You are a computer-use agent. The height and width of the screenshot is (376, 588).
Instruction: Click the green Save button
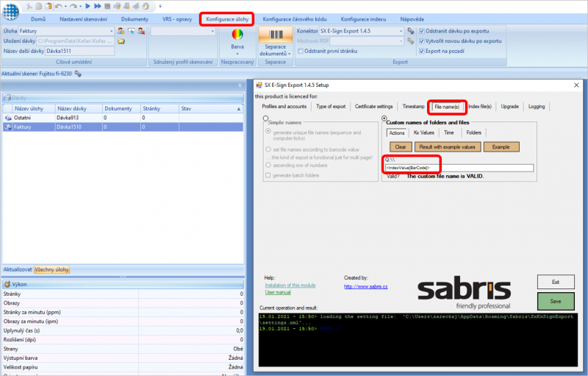coord(556,302)
